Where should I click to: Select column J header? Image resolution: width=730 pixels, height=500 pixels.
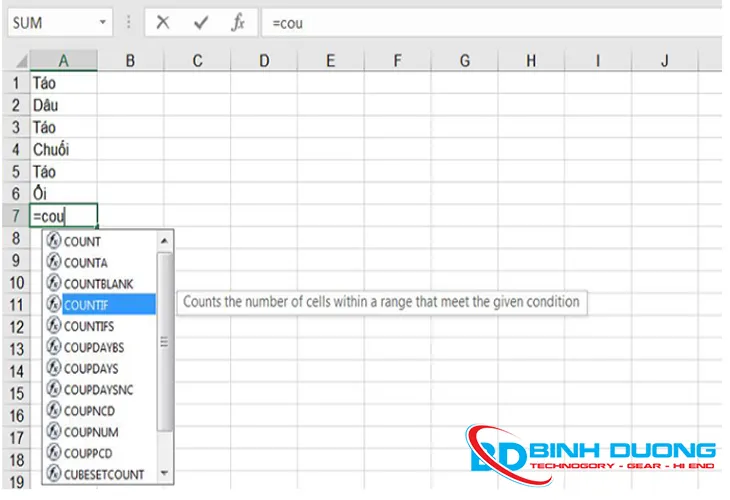665,61
